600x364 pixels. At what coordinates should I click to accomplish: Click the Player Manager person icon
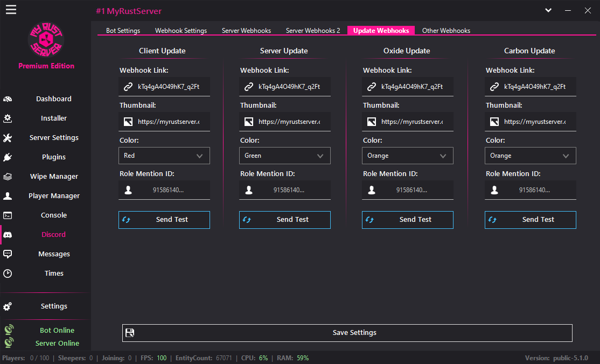point(8,196)
